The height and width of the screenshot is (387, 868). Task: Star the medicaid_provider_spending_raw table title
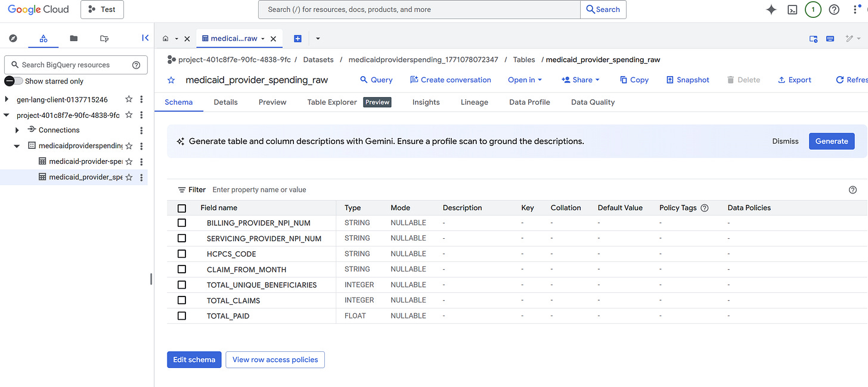tap(172, 80)
